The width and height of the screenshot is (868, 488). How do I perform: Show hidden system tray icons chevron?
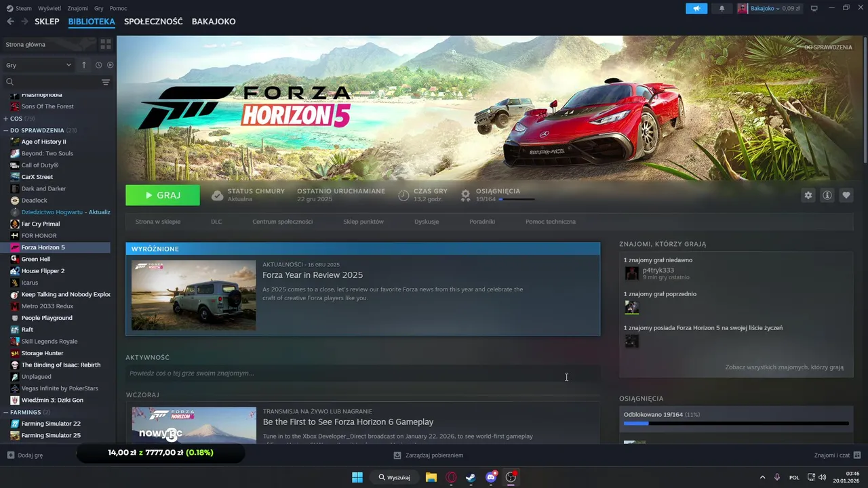762,477
